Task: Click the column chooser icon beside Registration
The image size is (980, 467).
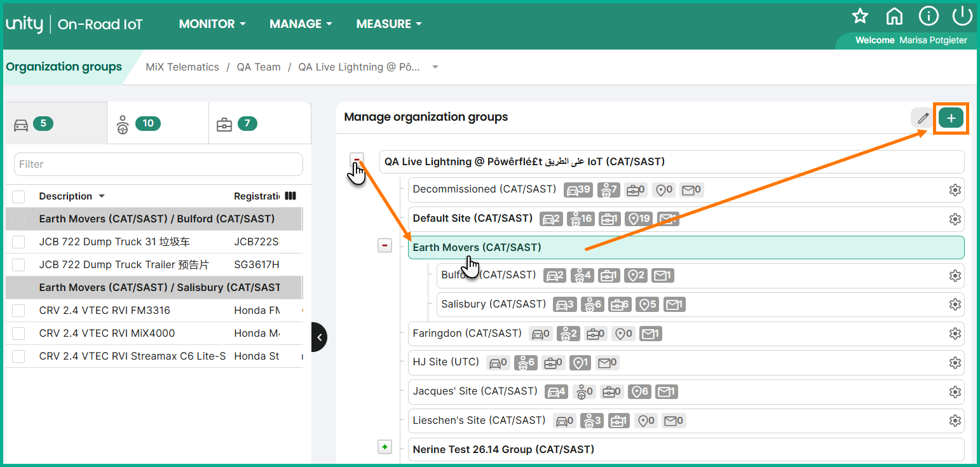Action: pos(290,196)
